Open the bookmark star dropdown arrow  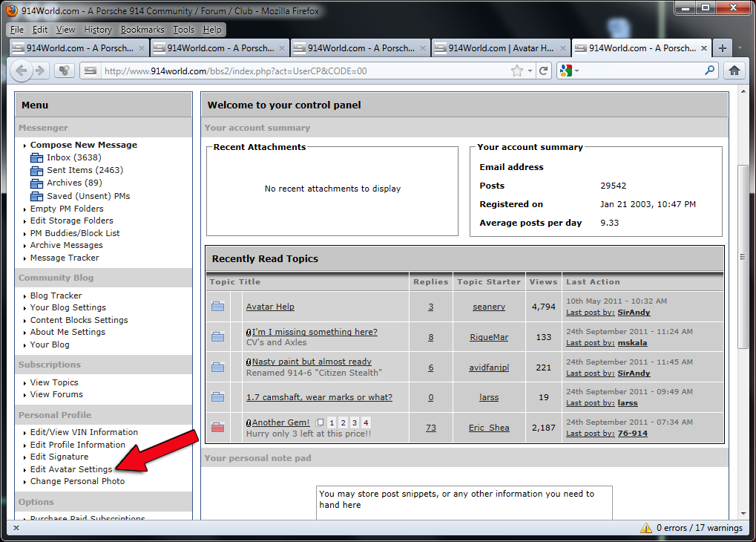[530, 71]
